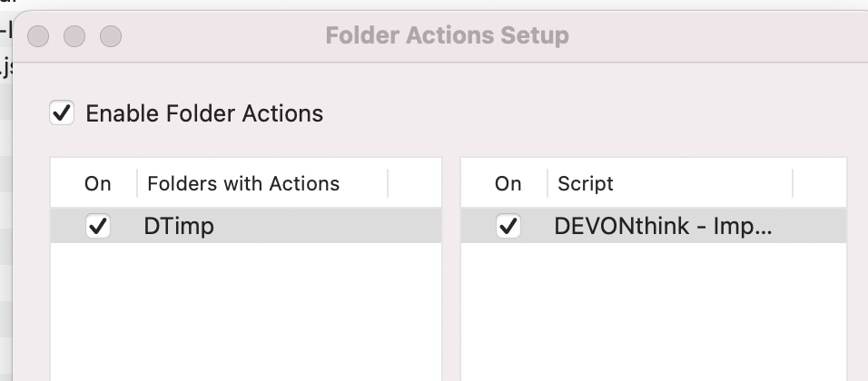Viewport: 868px width, 381px height.
Task: Click the Enable Folder Actions label text
Action: tap(204, 113)
